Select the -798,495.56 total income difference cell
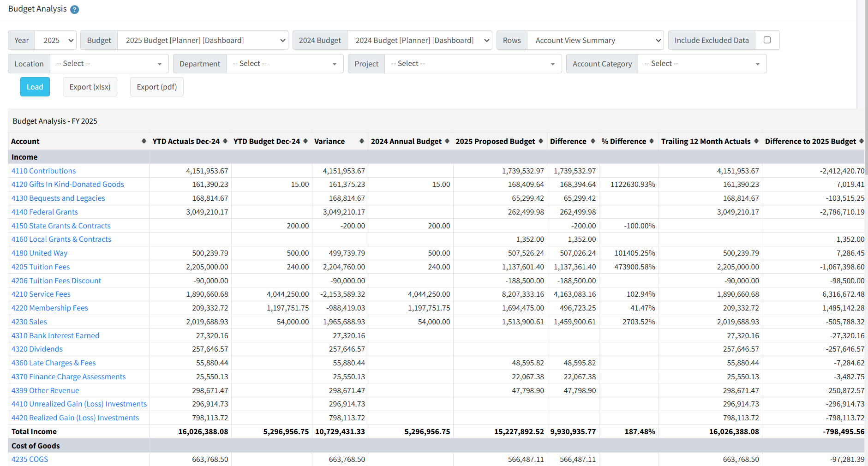 [844, 431]
